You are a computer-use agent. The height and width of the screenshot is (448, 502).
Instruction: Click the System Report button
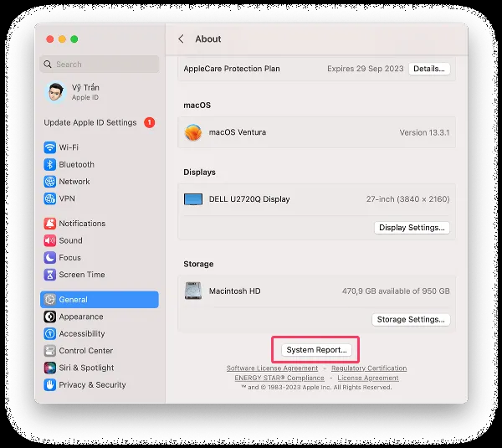point(316,350)
